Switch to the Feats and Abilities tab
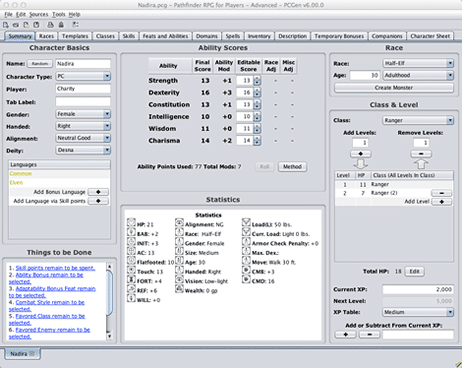 [x=165, y=36]
